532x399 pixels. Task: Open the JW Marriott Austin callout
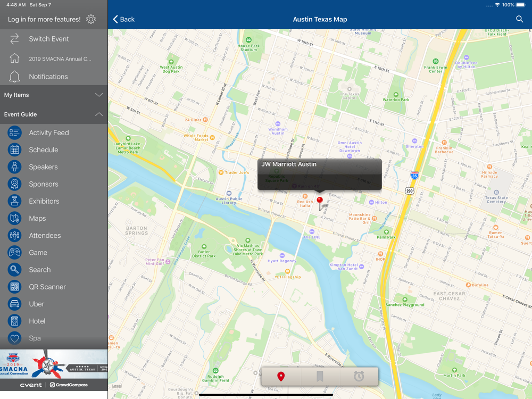click(320, 174)
